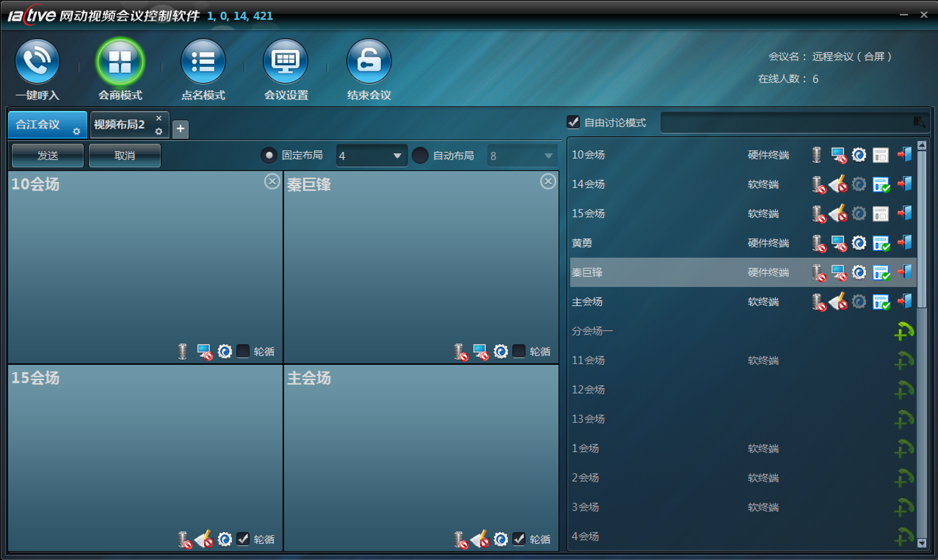Click camera settings icon for 秦巨锋 row

coord(859,272)
